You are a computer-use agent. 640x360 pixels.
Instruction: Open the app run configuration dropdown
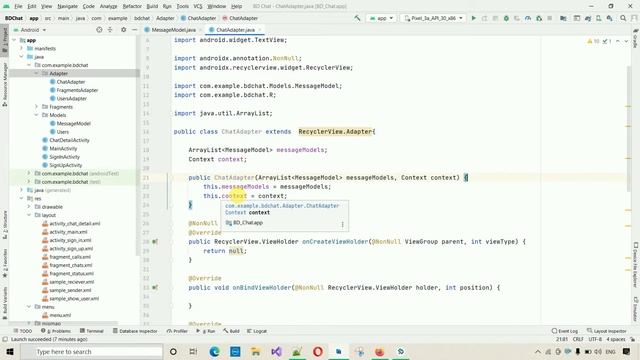click(381, 18)
